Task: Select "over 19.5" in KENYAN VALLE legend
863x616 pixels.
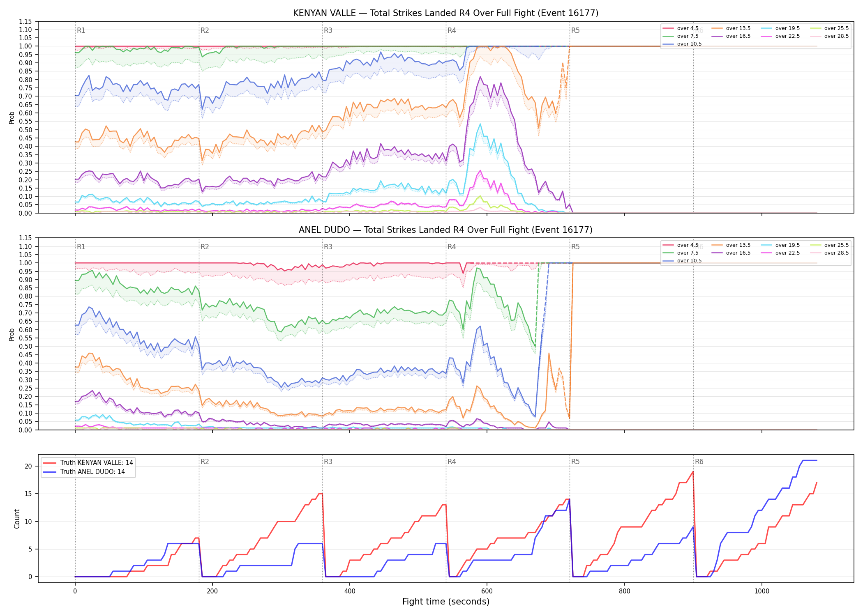Action: click(x=780, y=28)
